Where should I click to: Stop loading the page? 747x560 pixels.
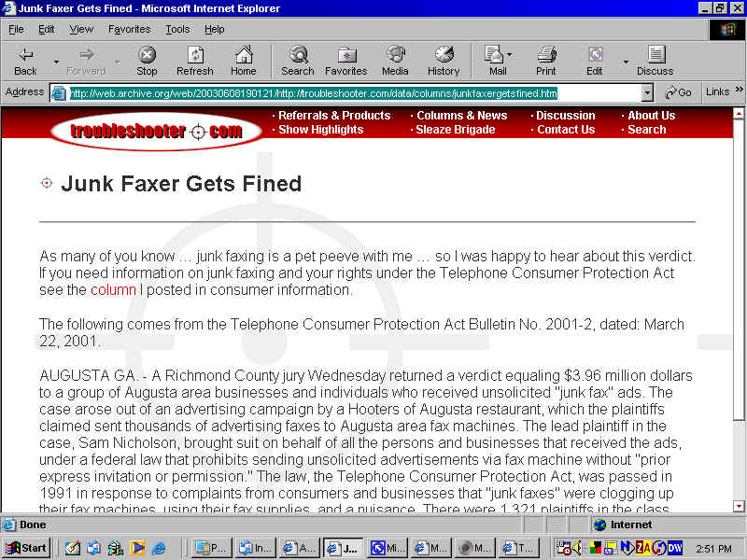tap(147, 61)
